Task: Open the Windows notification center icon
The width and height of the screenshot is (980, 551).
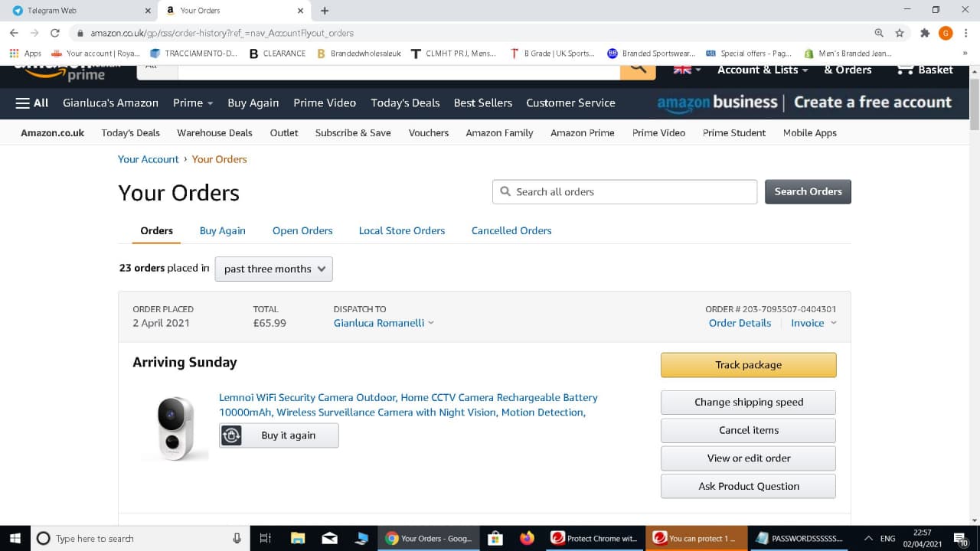Action: tap(960, 539)
